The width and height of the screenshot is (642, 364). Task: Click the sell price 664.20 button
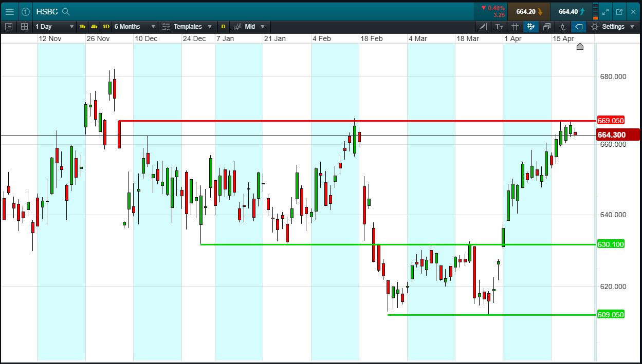coord(528,11)
